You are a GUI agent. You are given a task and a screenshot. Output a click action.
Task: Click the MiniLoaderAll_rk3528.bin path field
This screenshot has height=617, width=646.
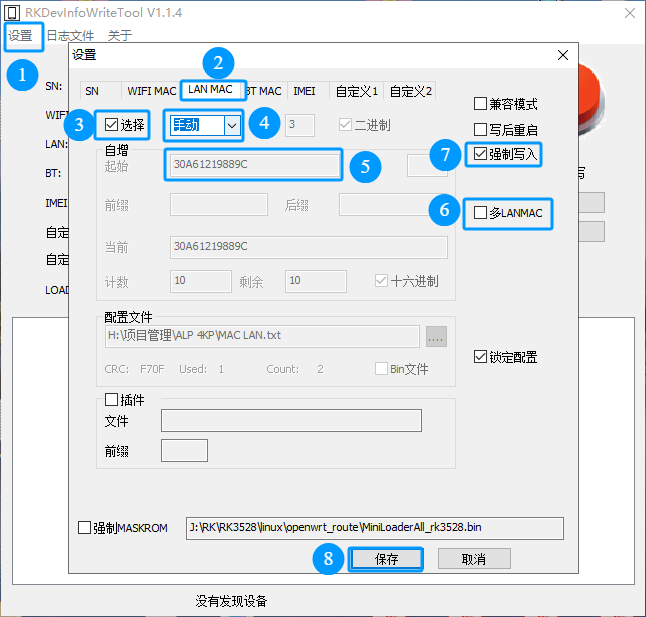(x=374, y=528)
